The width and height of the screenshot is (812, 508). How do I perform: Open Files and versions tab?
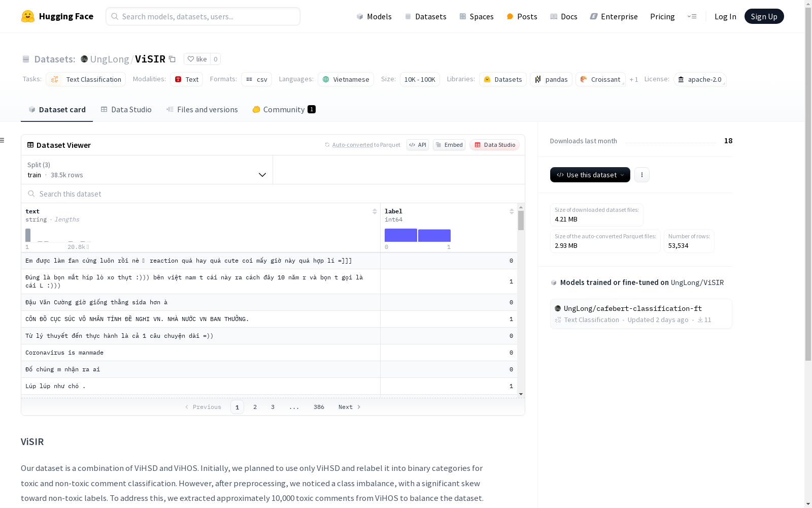point(202,110)
